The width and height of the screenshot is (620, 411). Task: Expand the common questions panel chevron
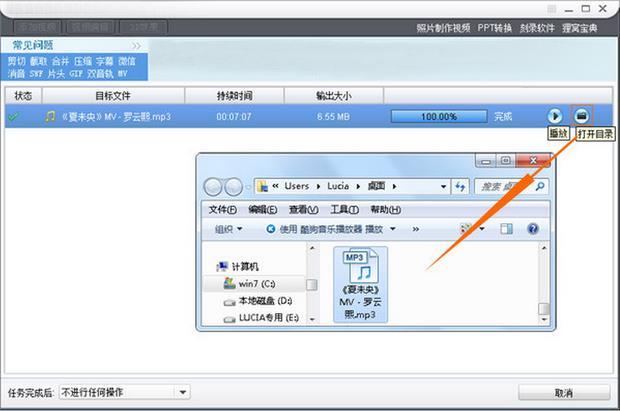point(136,46)
